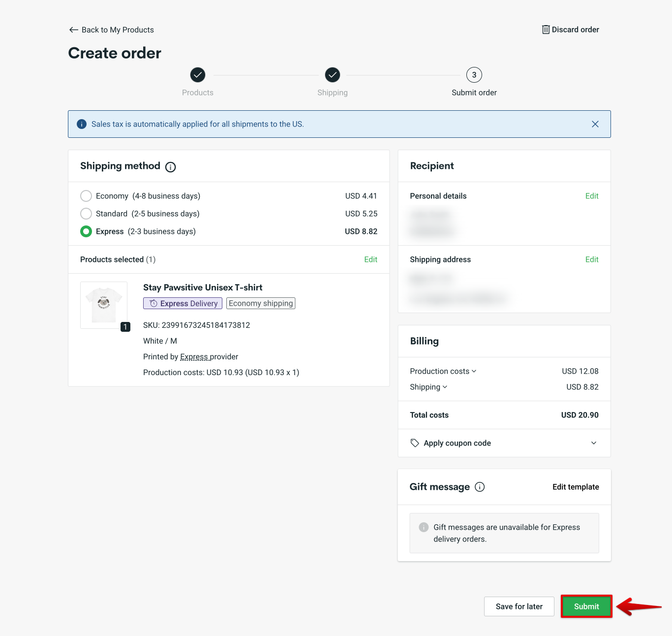
Task: Submit the order
Action: pos(586,606)
